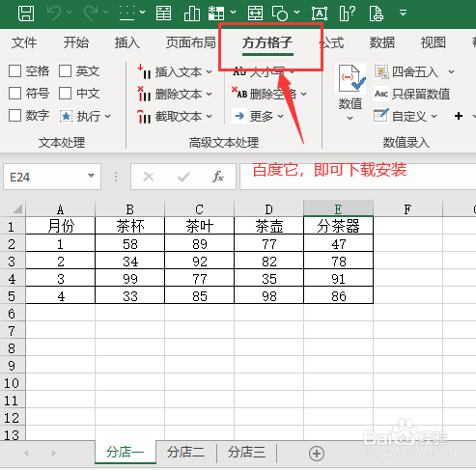Tick the 中文 checkbox
476x470 pixels.
tap(65, 94)
